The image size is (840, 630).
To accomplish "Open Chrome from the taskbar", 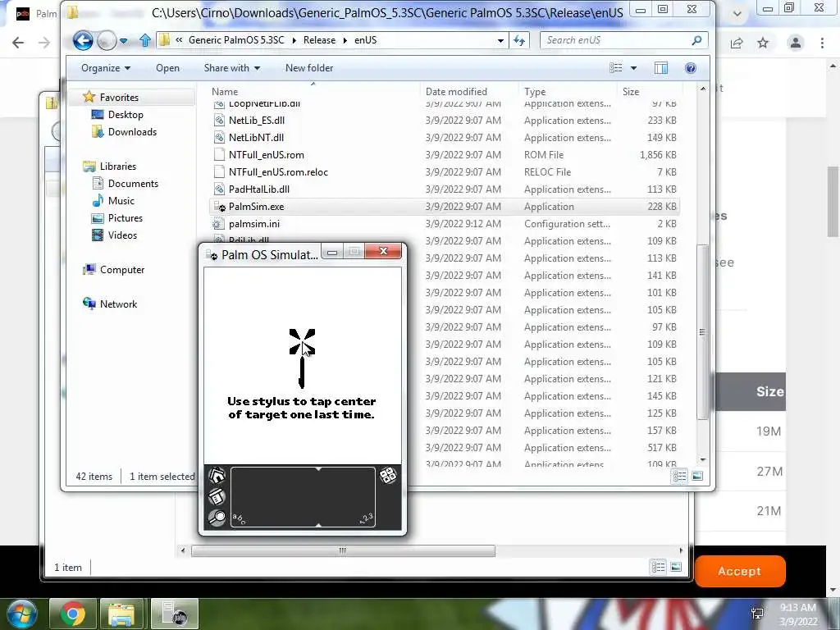I will (73, 614).
